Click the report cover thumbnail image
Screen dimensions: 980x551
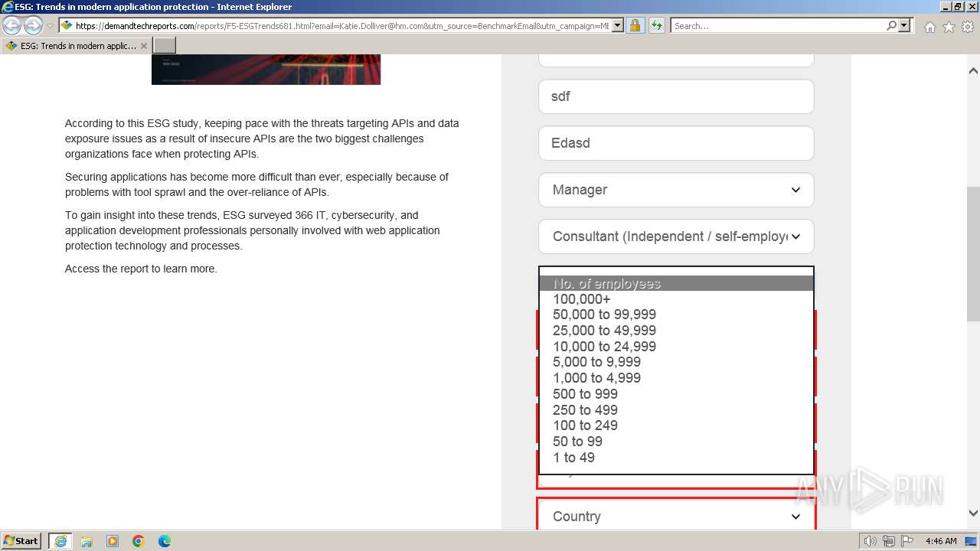[x=266, y=70]
